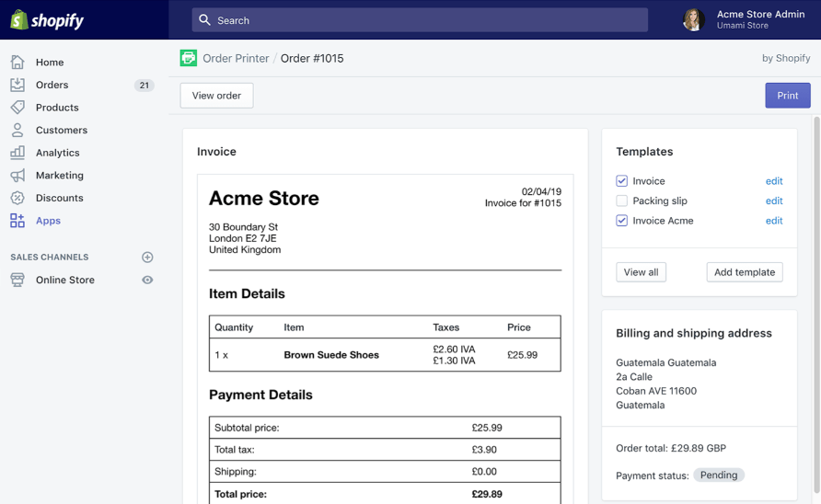
Task: Click the Order Printer breadcrumb link
Action: coord(236,58)
